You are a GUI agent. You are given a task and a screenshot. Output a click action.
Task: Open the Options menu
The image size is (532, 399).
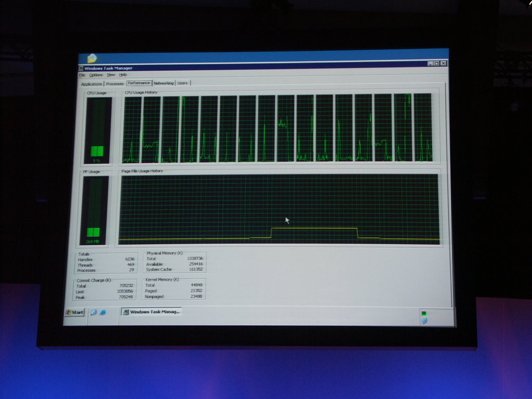pos(96,75)
